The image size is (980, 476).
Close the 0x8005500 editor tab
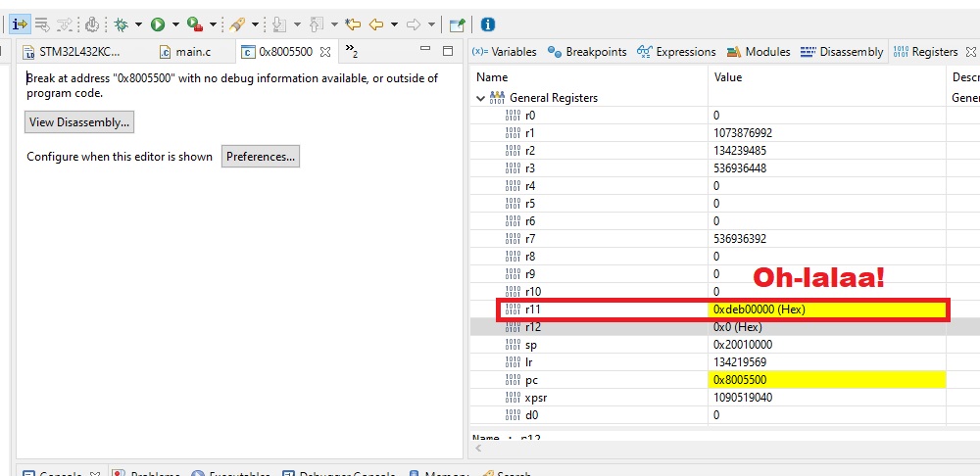point(325,52)
